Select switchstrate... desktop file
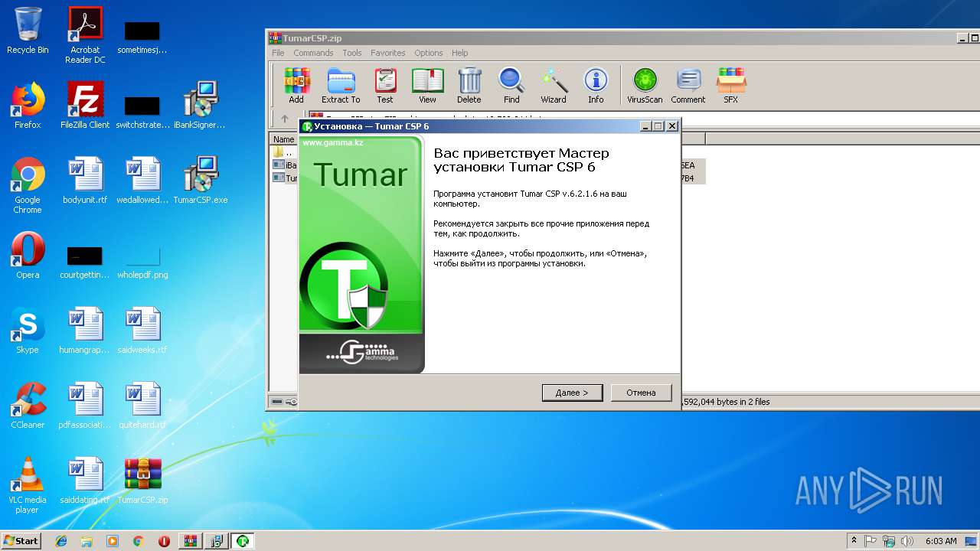The width and height of the screenshot is (980, 551). (x=142, y=112)
